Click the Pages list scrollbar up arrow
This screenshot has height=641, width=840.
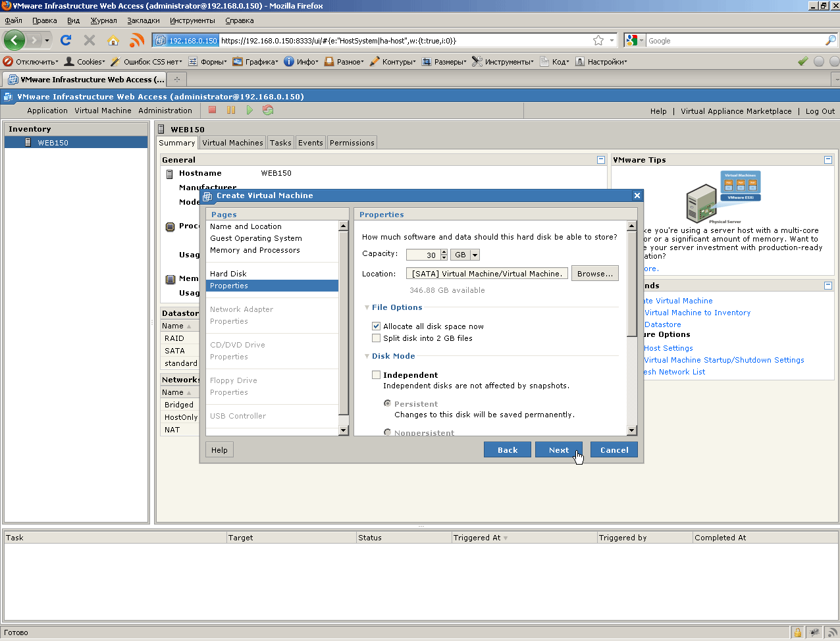(343, 226)
